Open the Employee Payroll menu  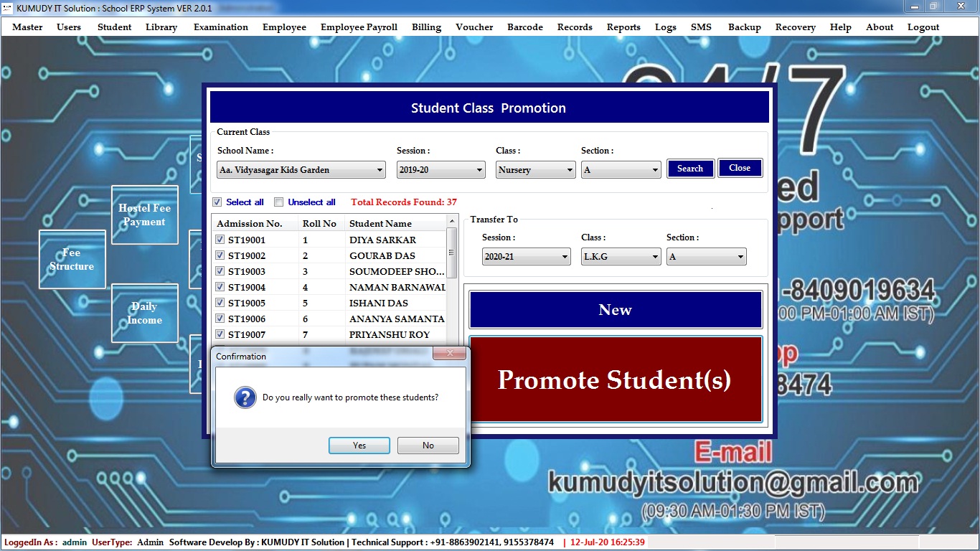point(359,27)
